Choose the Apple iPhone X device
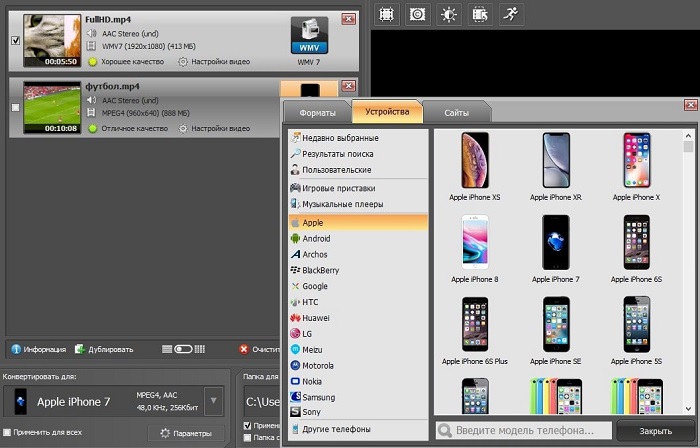The width and height of the screenshot is (700, 448). coord(637,166)
